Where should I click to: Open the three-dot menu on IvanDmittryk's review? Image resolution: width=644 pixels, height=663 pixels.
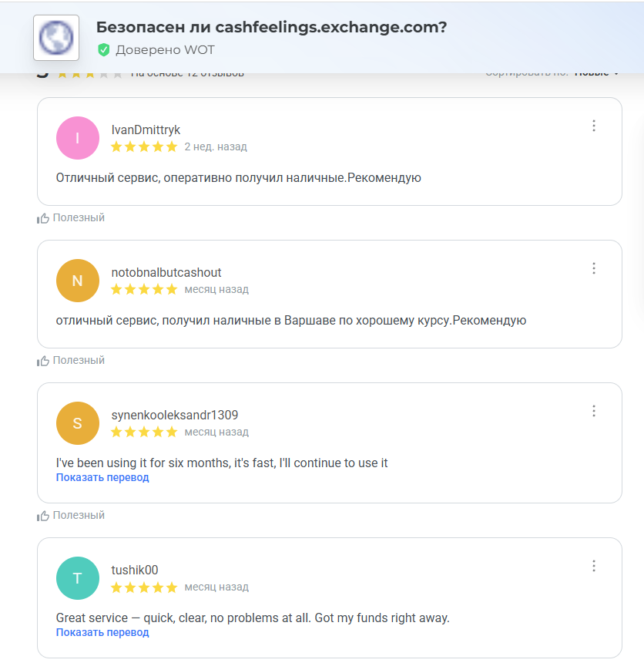[594, 126]
